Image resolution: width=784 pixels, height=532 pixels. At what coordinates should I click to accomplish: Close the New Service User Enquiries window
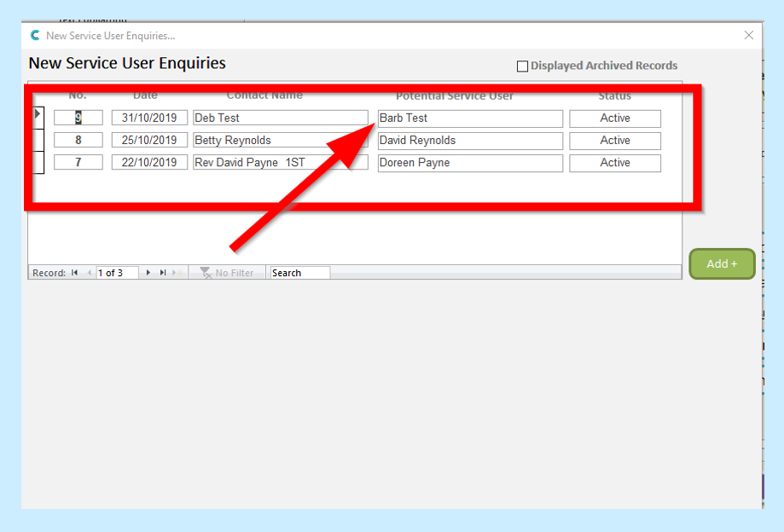coord(748,36)
